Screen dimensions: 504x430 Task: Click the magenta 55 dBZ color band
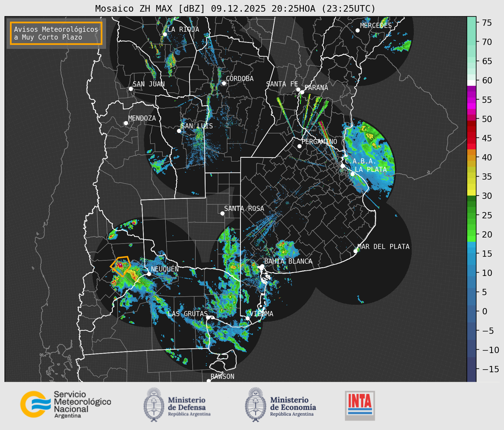[x=471, y=100]
